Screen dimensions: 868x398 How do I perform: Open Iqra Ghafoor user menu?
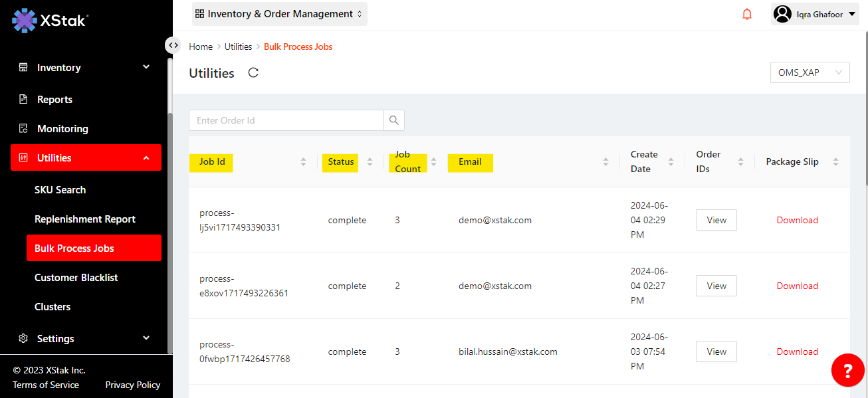click(815, 14)
